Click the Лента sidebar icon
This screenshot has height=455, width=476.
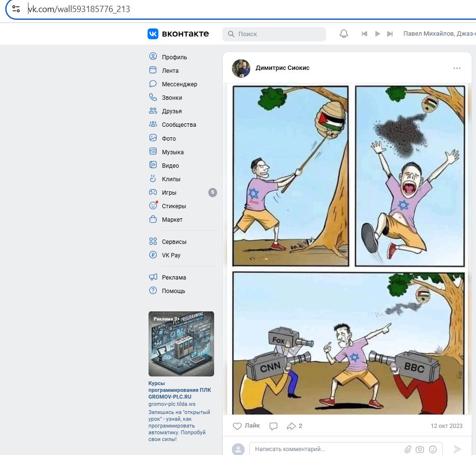coord(153,70)
